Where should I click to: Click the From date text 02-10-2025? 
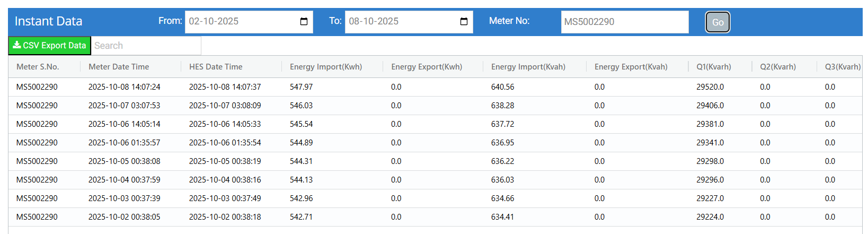[214, 22]
